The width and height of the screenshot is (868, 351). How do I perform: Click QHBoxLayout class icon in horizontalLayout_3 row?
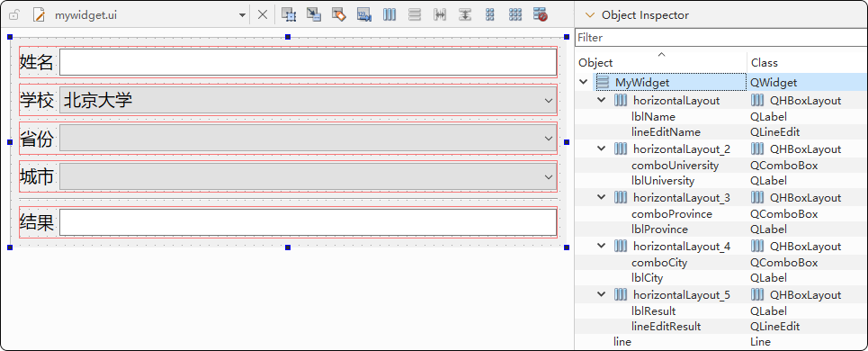tap(757, 198)
